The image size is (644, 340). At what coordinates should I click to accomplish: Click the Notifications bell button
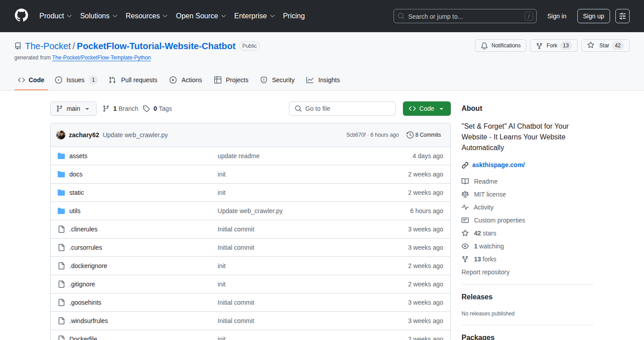tap(501, 46)
